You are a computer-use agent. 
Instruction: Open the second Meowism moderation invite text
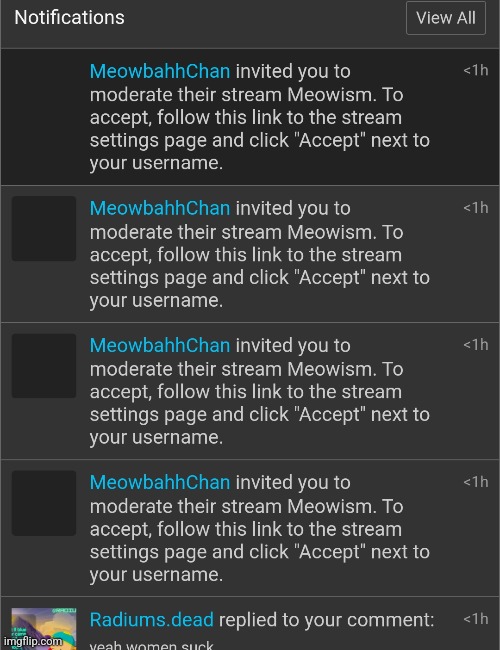[260, 254]
